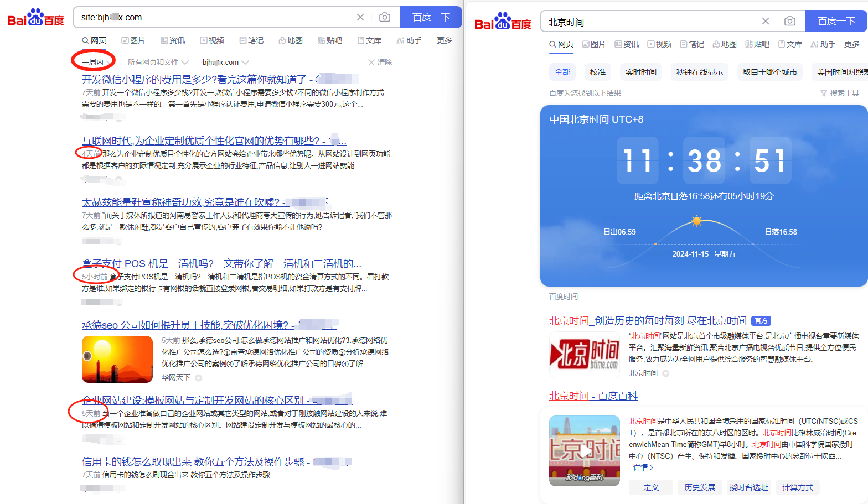
Task: Open 文库 tab in left window
Action: (x=369, y=40)
